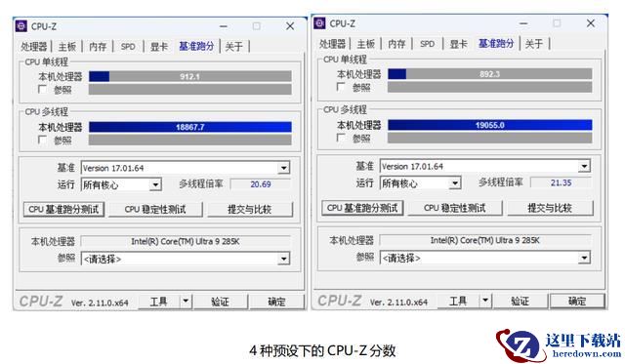This screenshot has height=364, width=625.
Task: Click multi-thread score bar showing 18867.7
Action: coord(190,127)
